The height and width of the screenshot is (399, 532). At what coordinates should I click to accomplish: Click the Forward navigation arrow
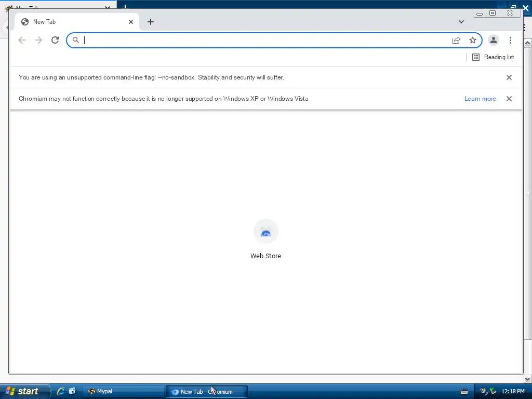[38, 40]
